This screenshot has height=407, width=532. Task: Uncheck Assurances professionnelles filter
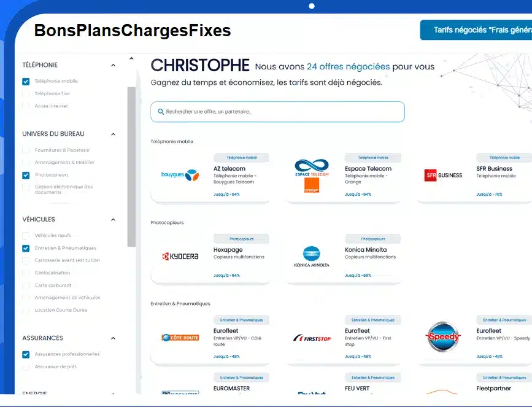(26, 354)
